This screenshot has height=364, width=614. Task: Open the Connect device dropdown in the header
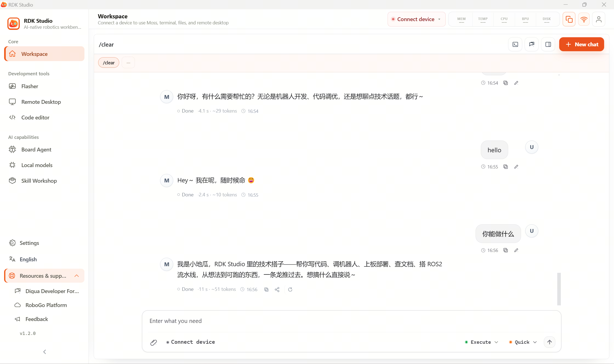coord(416,19)
